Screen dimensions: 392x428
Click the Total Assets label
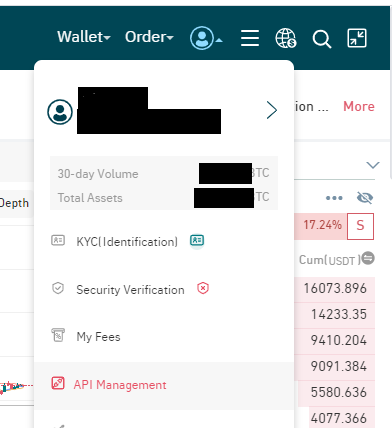tap(90, 198)
